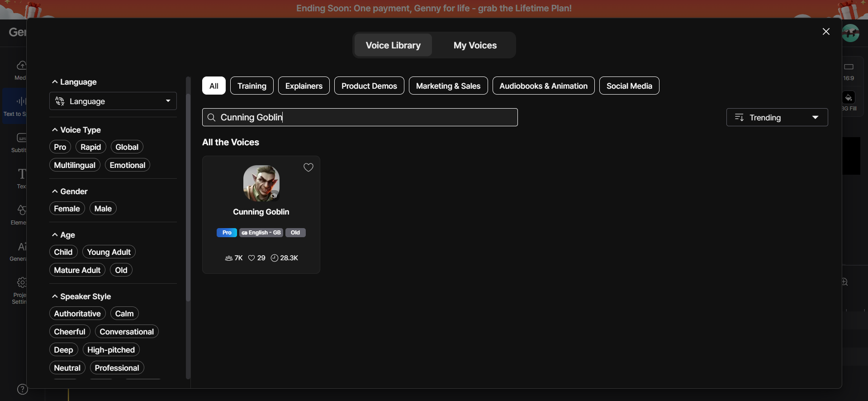Collapse the Gender filter section

point(70,191)
